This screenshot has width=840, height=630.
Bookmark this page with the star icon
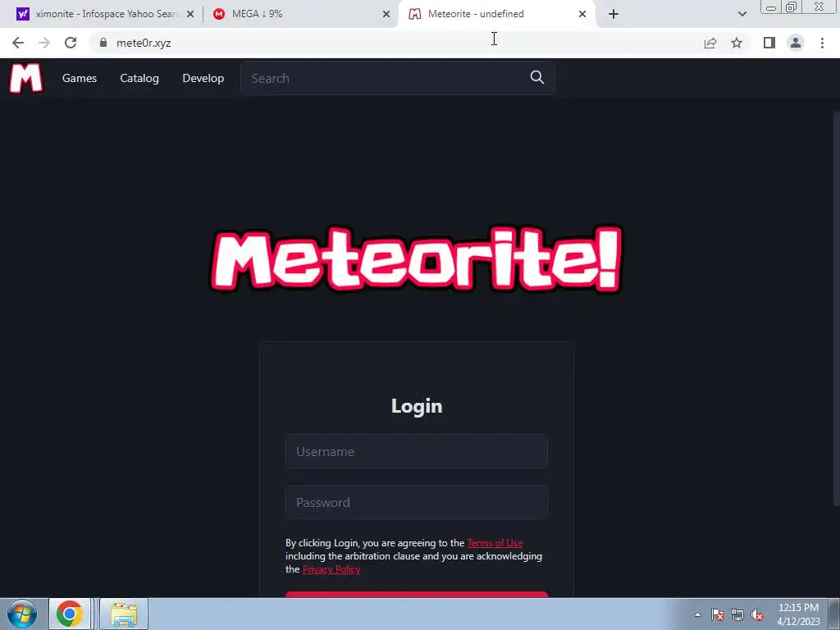click(737, 43)
